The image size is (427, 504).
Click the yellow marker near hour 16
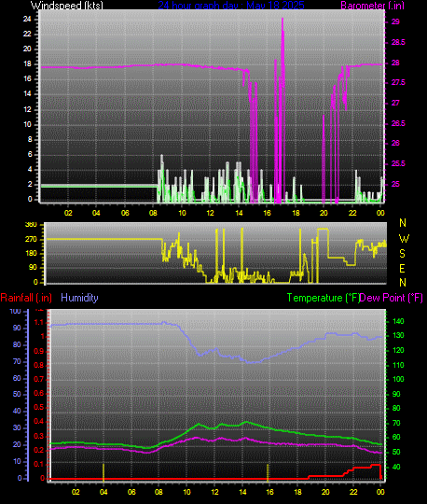(268, 472)
